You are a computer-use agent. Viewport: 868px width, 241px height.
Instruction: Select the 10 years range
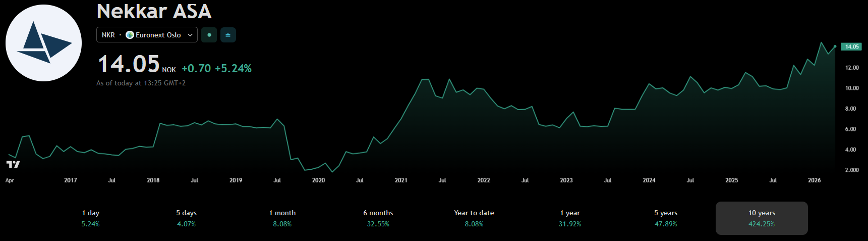(x=762, y=218)
